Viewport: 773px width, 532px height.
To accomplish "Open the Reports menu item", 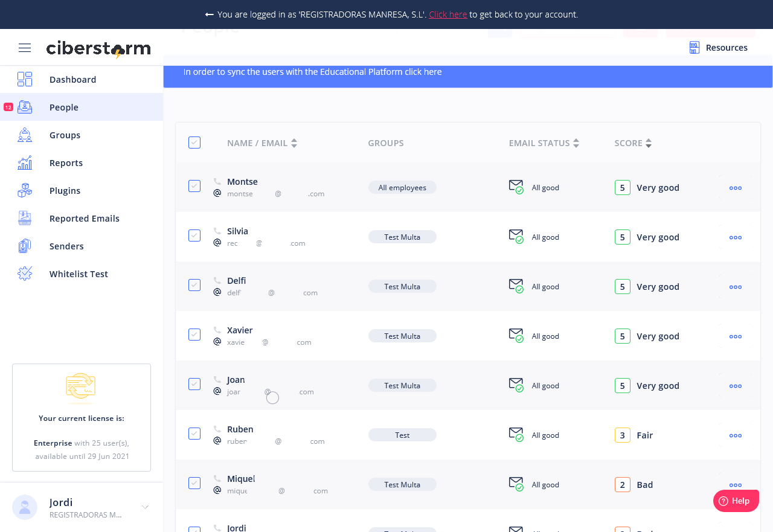I will pos(82,162).
